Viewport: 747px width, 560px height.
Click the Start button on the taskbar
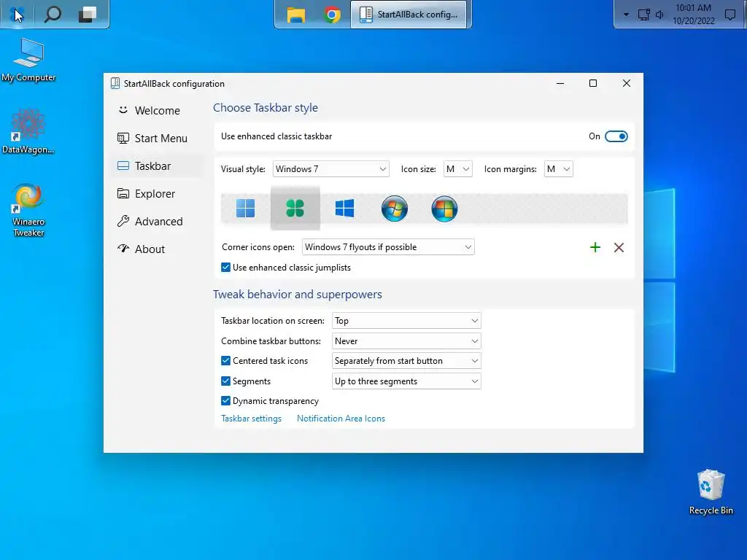(17, 15)
